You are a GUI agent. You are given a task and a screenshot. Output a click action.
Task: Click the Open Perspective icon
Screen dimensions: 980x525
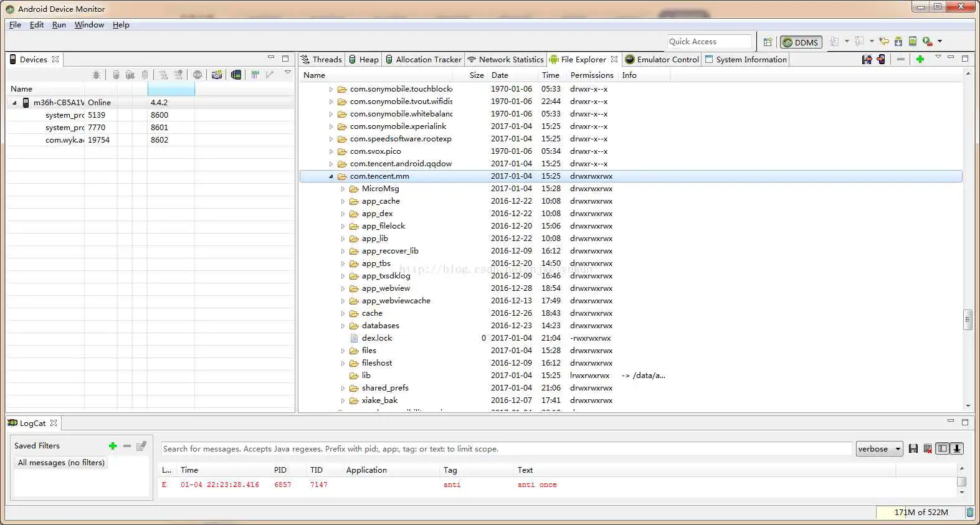pyautogui.click(x=768, y=42)
